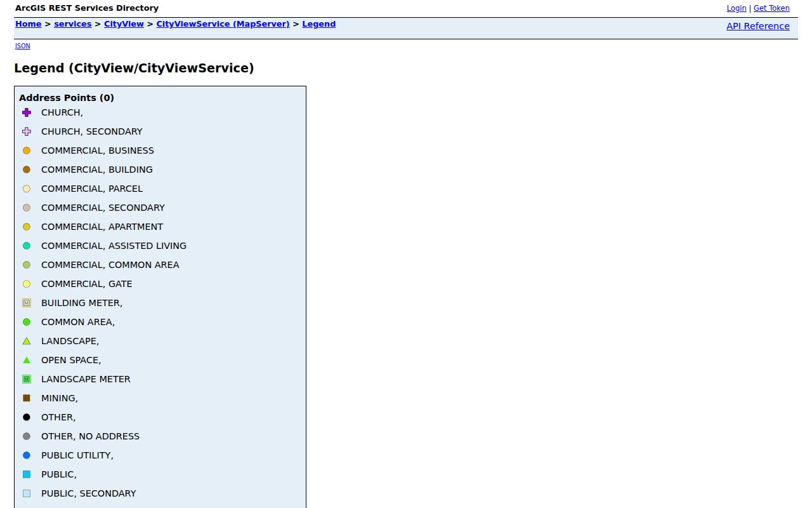Click the cyan PUBLIC square symbol
The height and width of the screenshot is (508, 812).
point(27,474)
